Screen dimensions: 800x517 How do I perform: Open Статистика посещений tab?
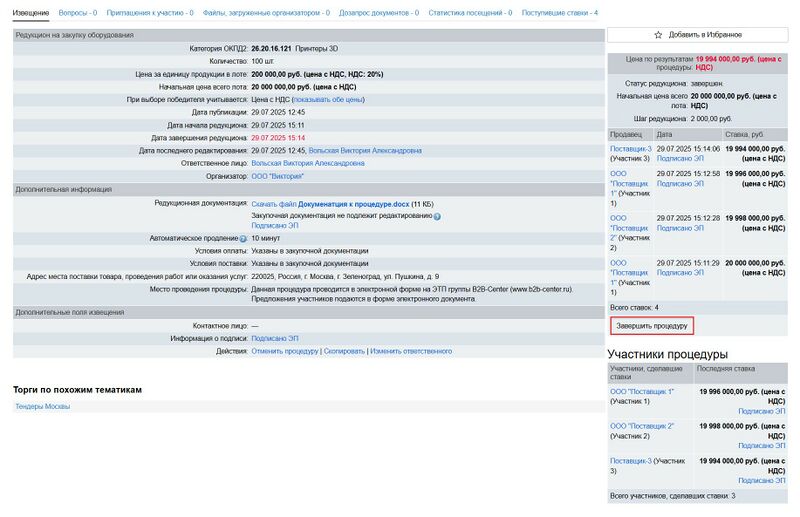click(x=470, y=13)
